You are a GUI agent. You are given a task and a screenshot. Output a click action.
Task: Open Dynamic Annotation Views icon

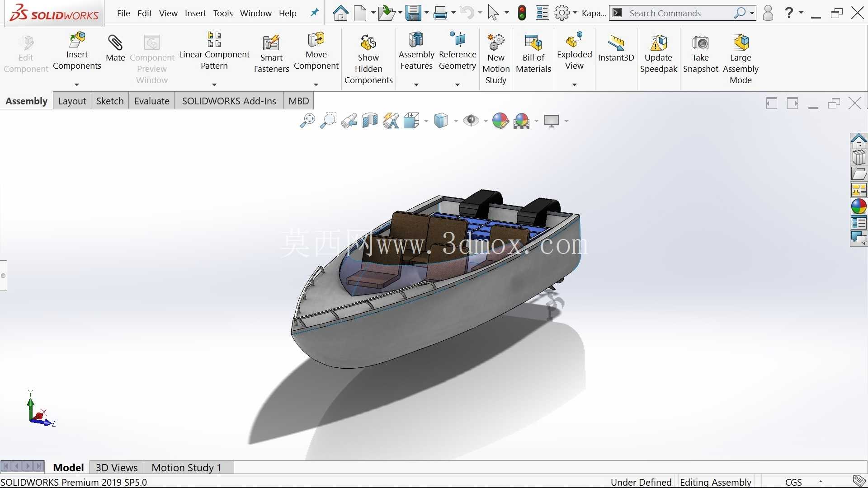[391, 121]
